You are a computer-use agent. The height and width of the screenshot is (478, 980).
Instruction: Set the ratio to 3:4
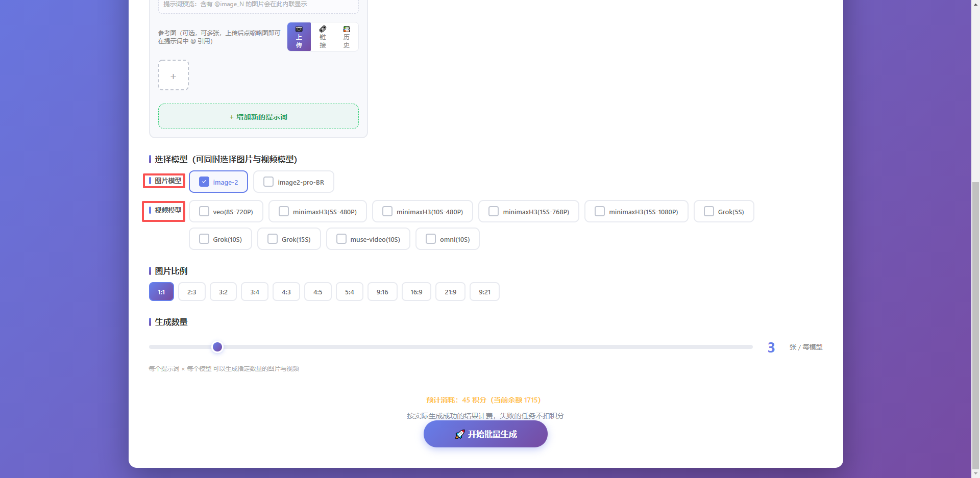255,292
